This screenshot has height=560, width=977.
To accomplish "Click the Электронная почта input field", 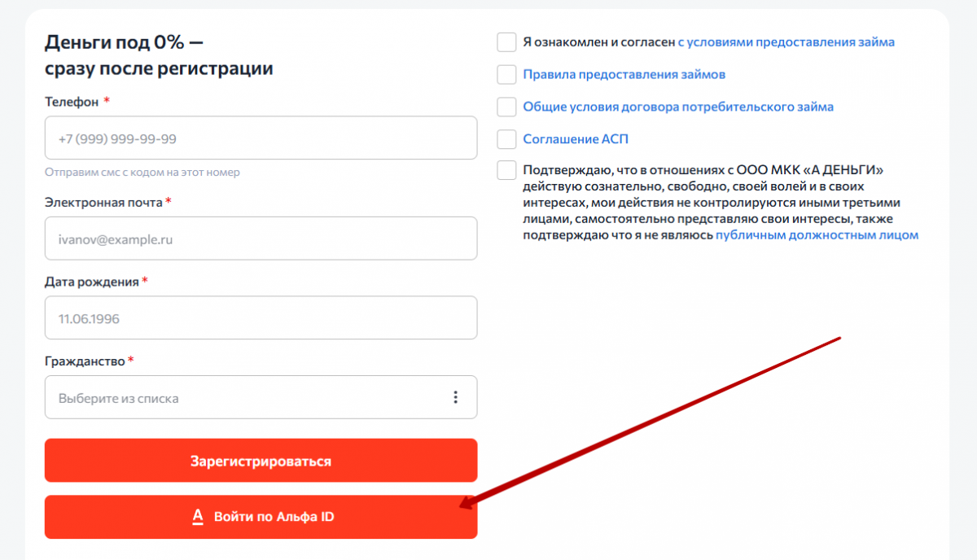I will click(261, 239).
